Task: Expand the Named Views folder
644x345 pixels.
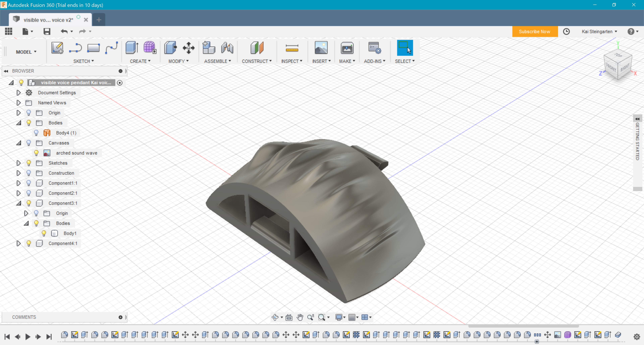Action: pos(18,103)
